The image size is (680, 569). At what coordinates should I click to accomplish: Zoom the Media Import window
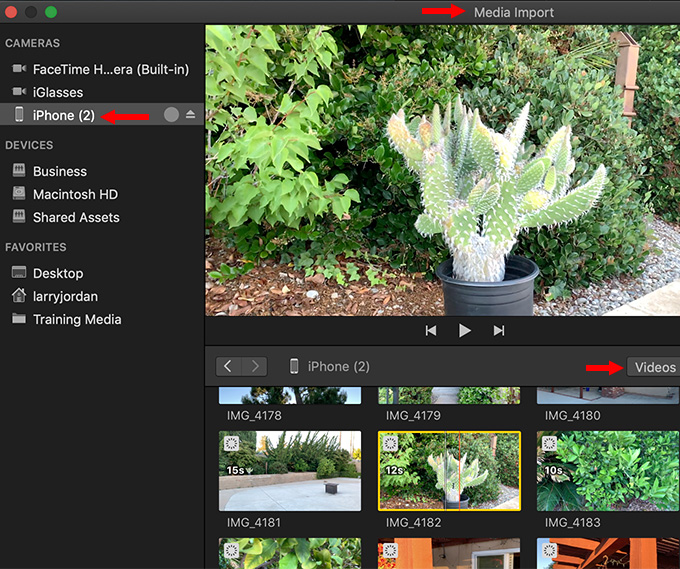(51, 12)
